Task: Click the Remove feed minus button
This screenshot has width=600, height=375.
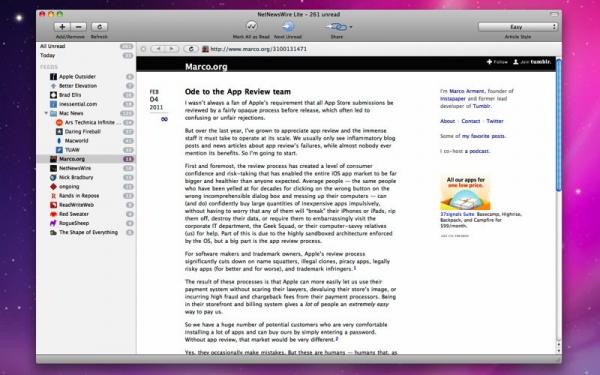Action: coord(78,27)
